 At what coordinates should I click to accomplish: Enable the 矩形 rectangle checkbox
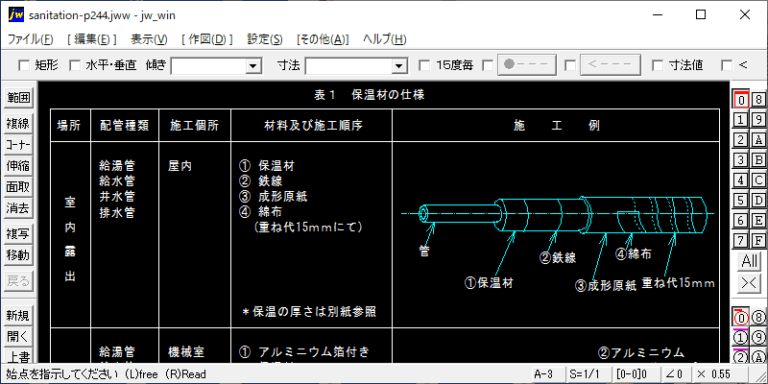(24, 65)
